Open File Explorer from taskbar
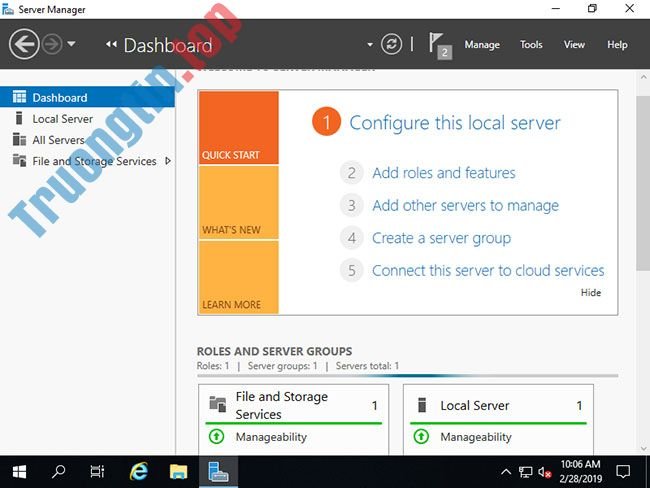Screen dimensions: 650x488 point(178,472)
